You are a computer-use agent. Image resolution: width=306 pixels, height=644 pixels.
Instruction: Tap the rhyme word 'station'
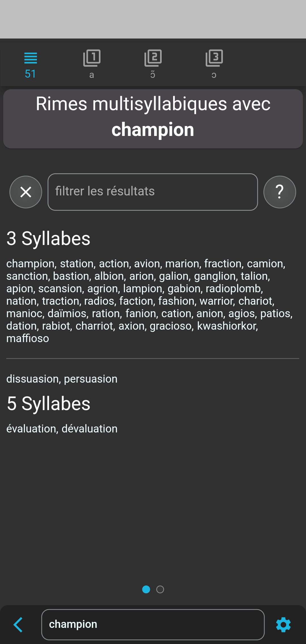(x=77, y=264)
